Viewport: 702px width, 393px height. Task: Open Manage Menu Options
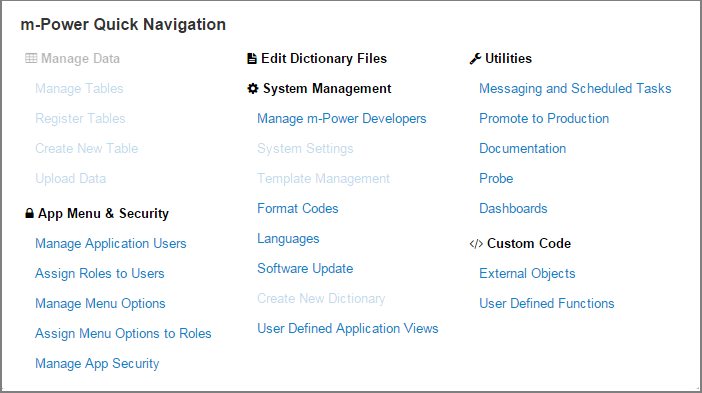100,303
